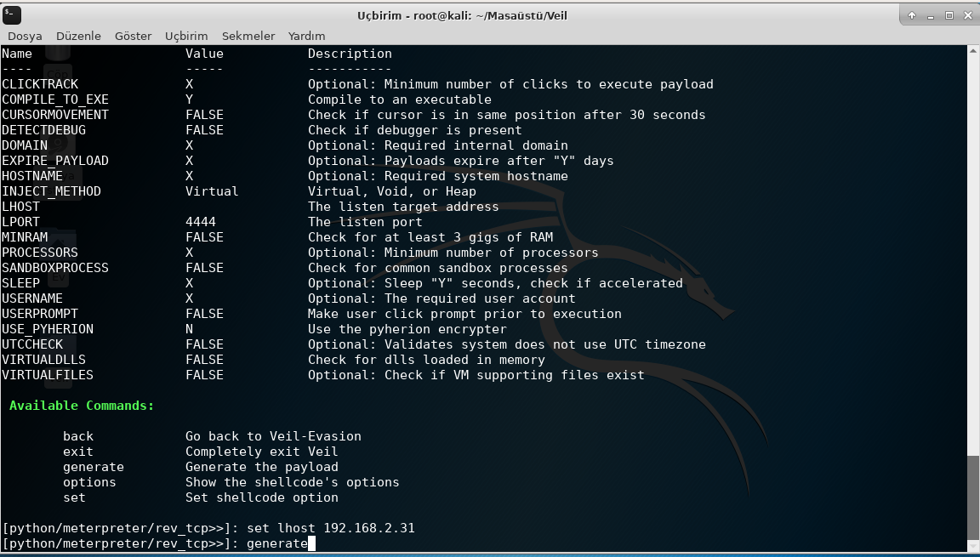Screen dimensions: 980x557
Task: Click the 'back' command in the list
Action: click(x=78, y=436)
